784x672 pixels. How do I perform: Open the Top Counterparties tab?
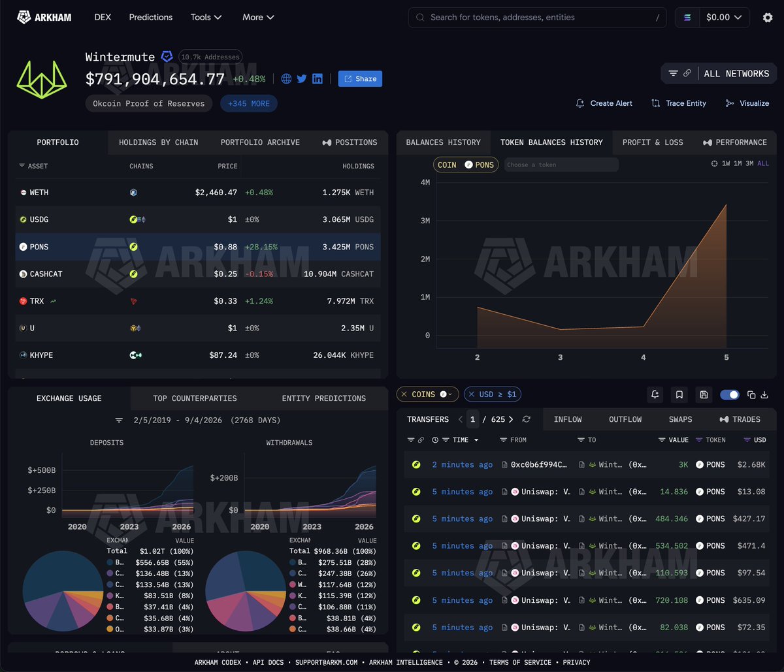195,398
